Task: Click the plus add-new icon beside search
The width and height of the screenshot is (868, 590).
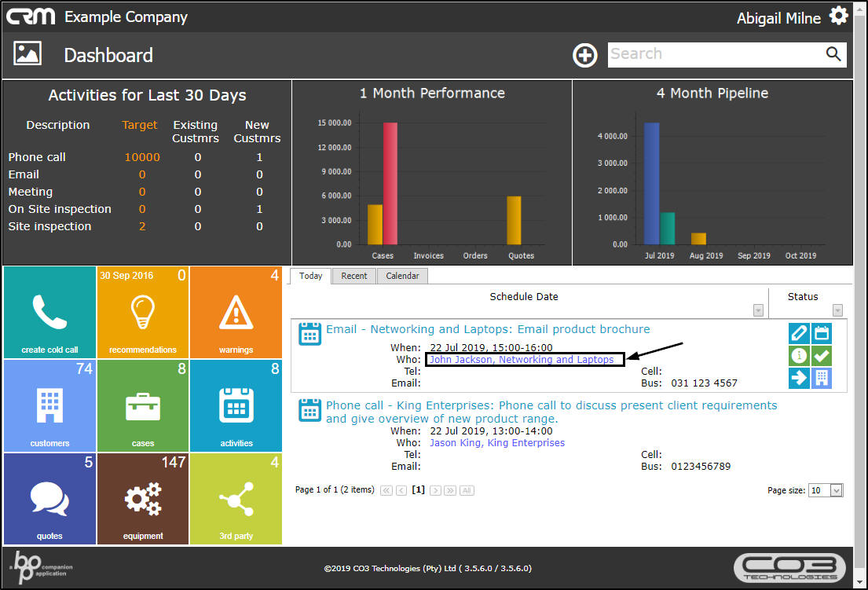Action: (x=584, y=55)
